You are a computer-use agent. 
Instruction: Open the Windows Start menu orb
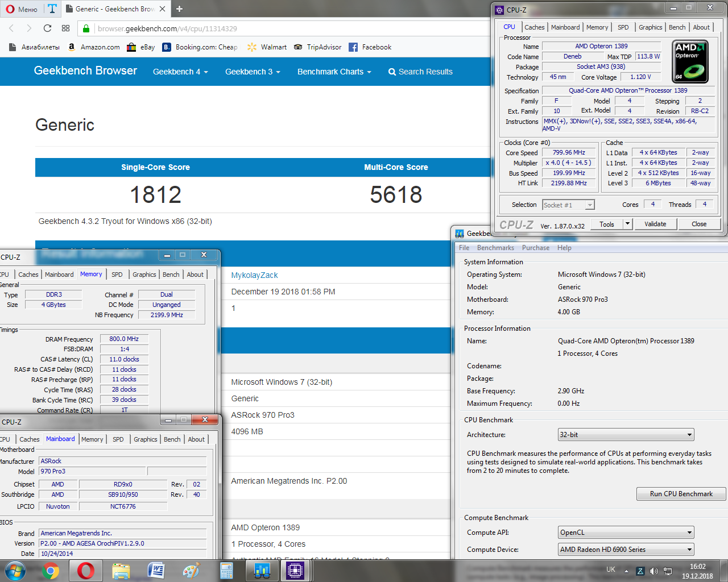point(15,570)
